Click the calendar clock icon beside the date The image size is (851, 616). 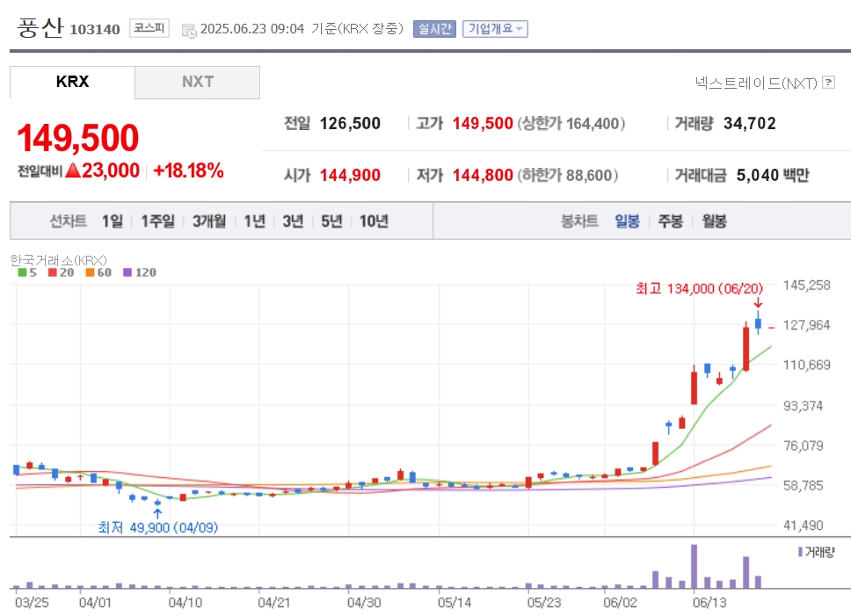tap(189, 31)
